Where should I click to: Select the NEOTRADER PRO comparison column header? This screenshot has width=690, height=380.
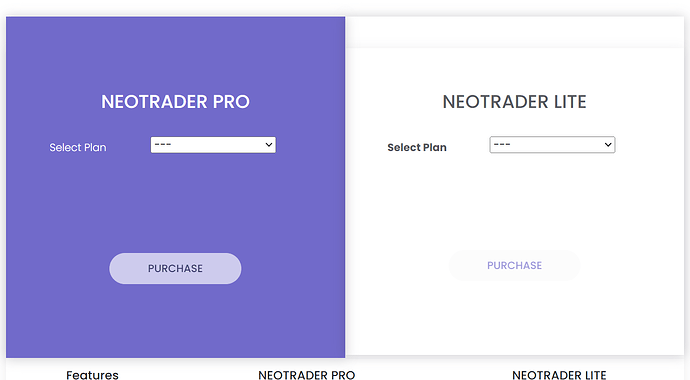tap(307, 375)
